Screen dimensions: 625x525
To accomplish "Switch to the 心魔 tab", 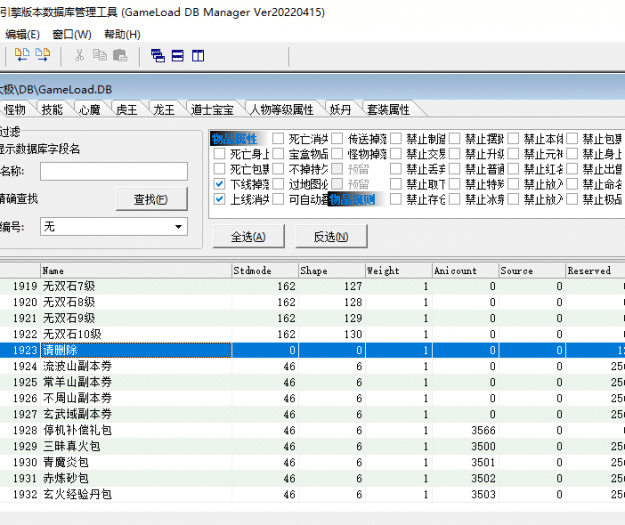I will click(x=90, y=110).
